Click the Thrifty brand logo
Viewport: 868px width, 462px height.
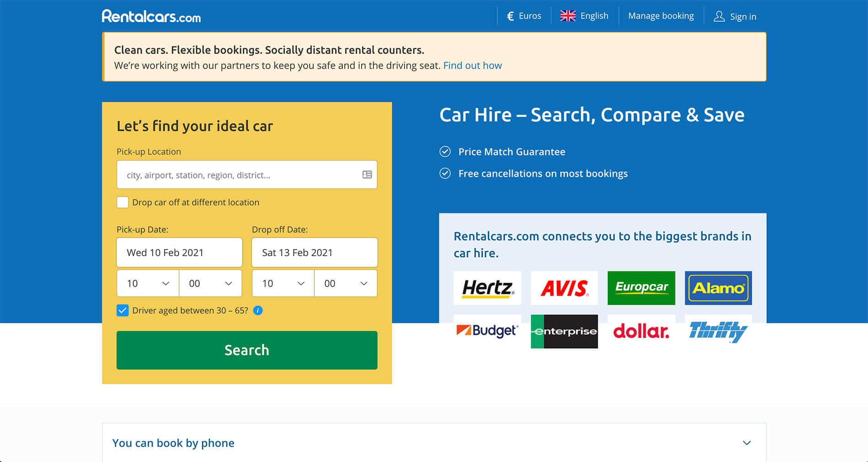tap(718, 331)
